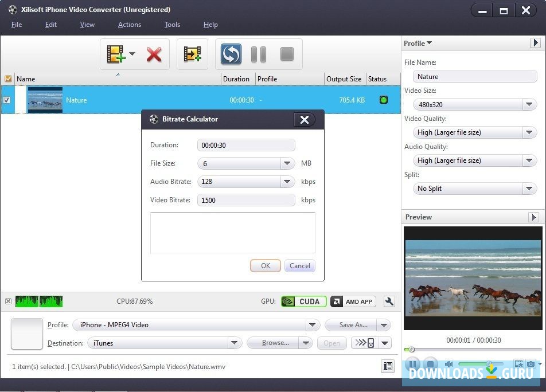This screenshot has height=392, width=546.
Task: Stop the preview playback
Action: coord(430,364)
